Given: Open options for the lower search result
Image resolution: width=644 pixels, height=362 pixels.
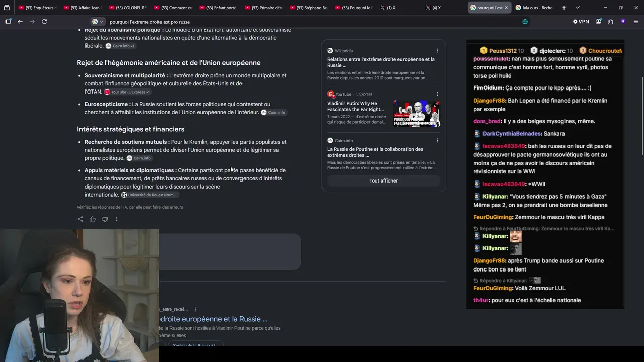Looking at the screenshot, I should (195, 309).
